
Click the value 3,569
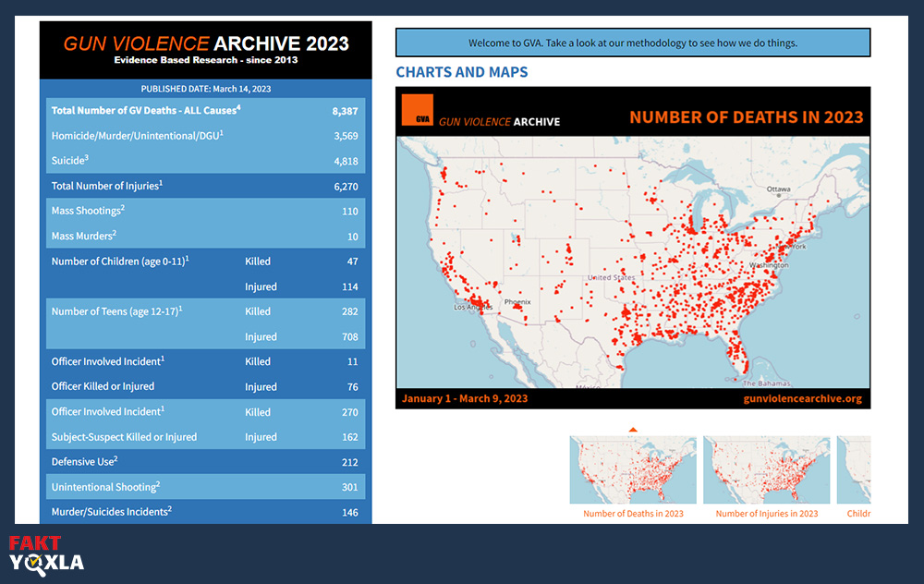coord(346,136)
